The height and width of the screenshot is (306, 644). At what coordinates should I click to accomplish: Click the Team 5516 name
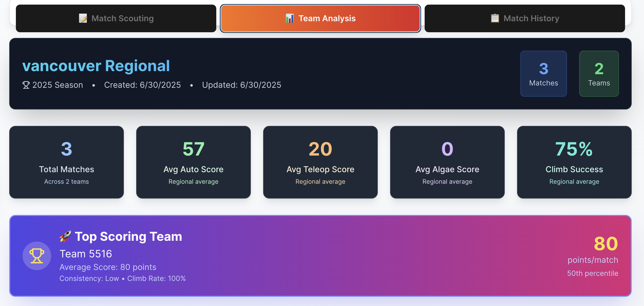click(x=86, y=254)
